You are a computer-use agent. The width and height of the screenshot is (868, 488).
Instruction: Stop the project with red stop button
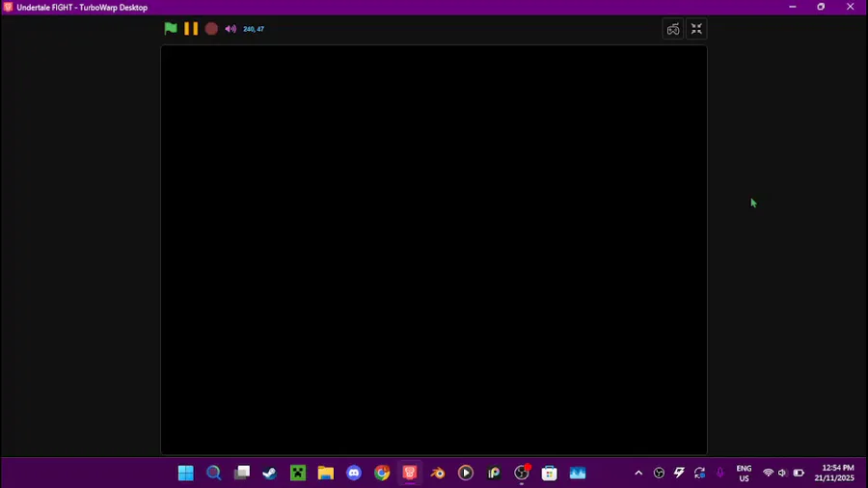click(x=211, y=29)
